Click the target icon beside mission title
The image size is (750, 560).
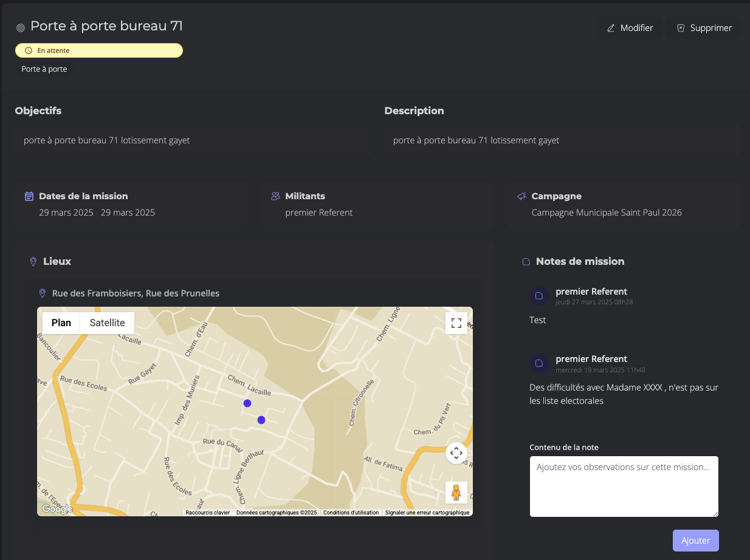20,27
